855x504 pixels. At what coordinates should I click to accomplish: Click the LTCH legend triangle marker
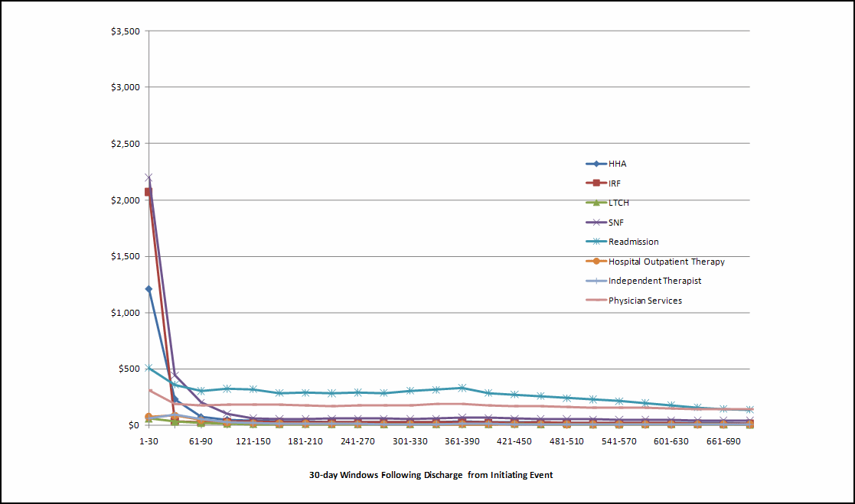tap(596, 203)
